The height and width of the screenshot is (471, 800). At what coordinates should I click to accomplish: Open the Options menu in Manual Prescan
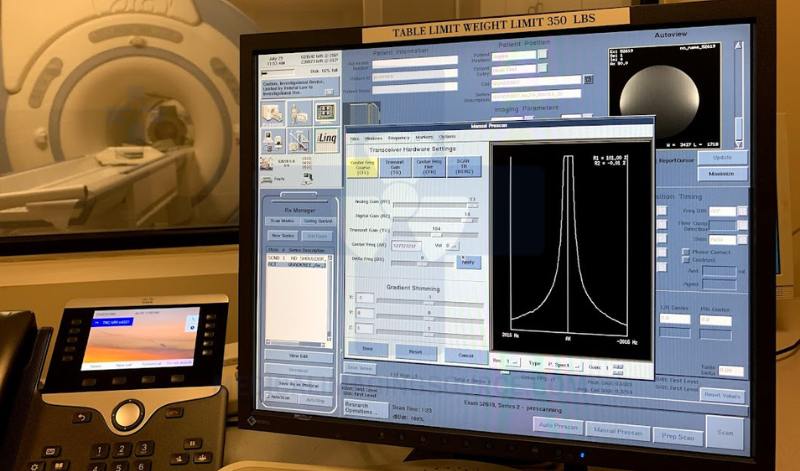click(447, 137)
